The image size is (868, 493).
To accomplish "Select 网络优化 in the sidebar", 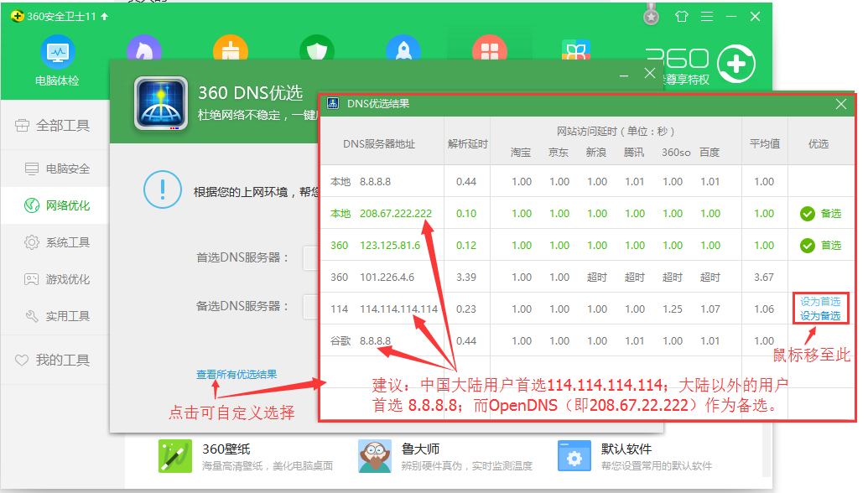I will 67,205.
